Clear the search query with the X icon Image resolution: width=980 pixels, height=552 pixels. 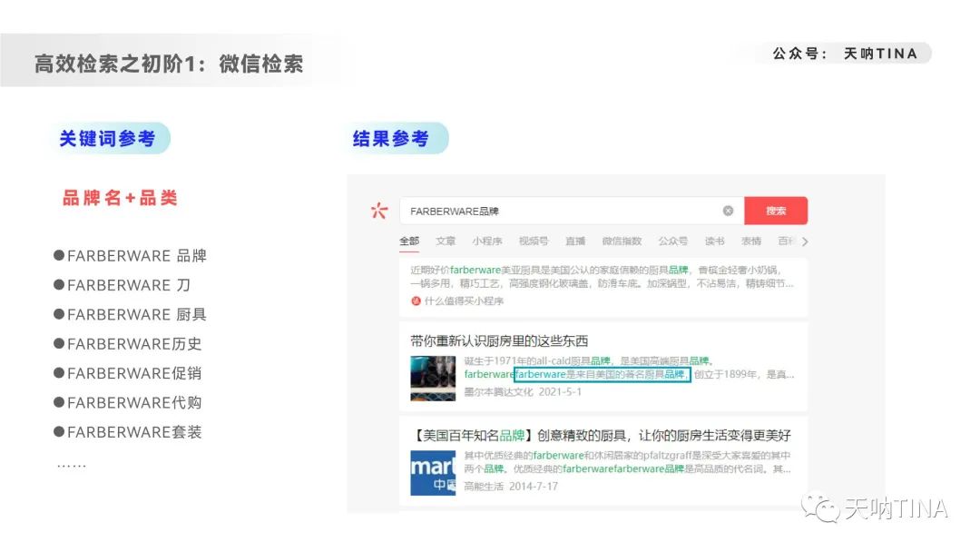tap(728, 210)
